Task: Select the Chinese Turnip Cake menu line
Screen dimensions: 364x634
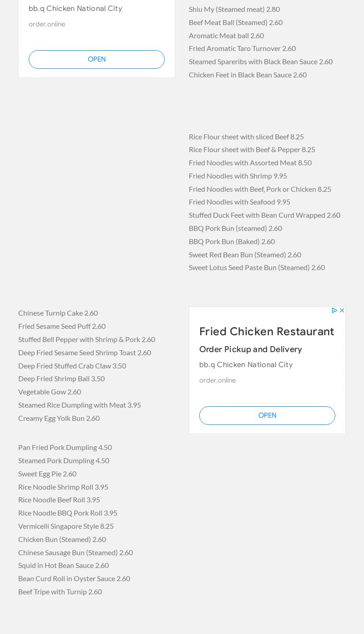Action: (58, 313)
